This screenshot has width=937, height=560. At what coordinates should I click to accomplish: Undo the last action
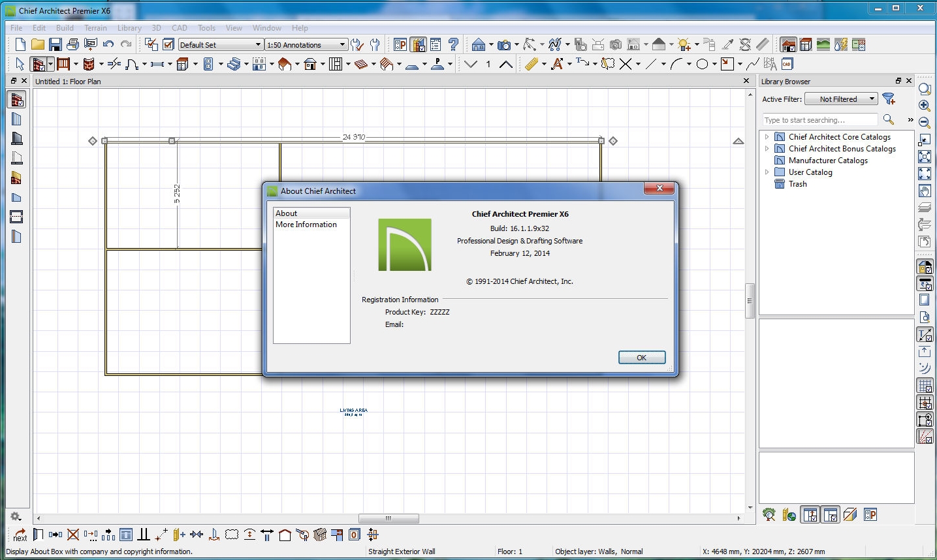click(108, 44)
